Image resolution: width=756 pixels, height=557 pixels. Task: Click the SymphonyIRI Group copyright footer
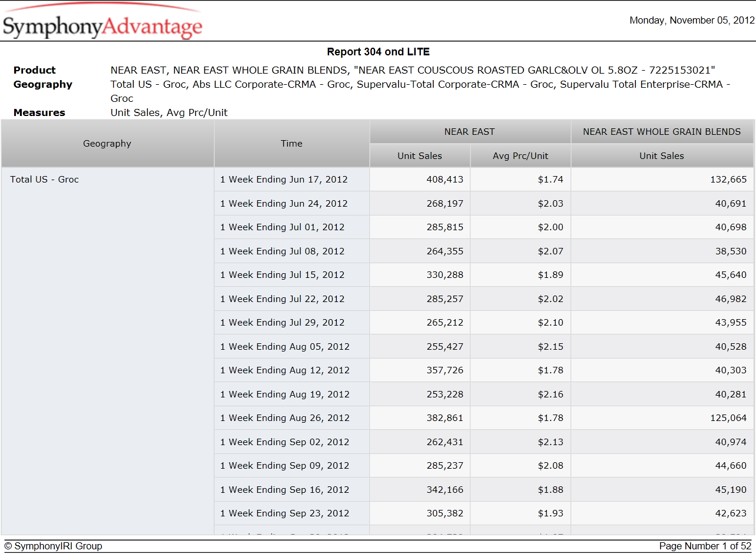pos(54,546)
